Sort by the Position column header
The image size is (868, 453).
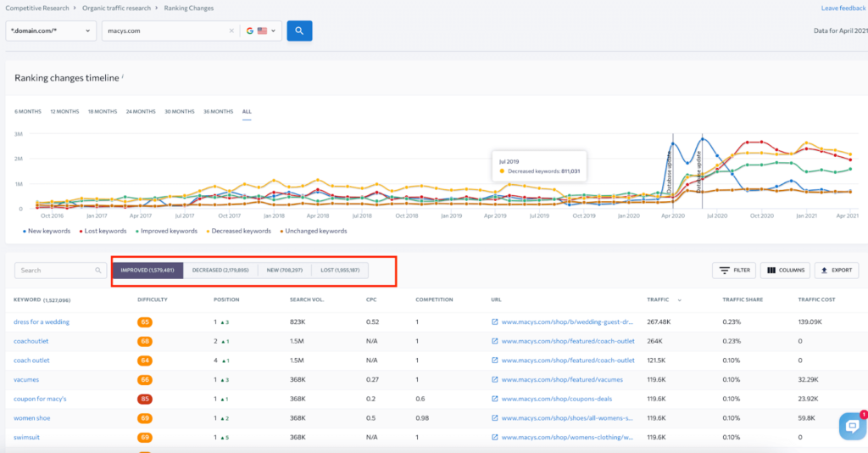[x=226, y=299]
